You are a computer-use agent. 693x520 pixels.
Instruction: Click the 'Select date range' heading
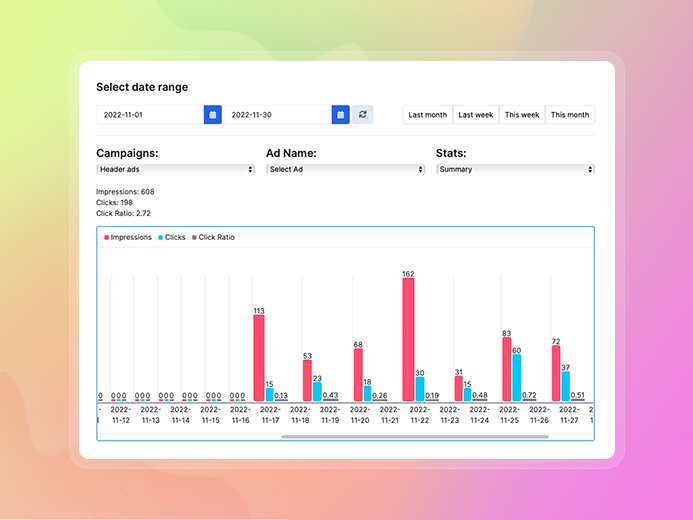click(x=142, y=87)
